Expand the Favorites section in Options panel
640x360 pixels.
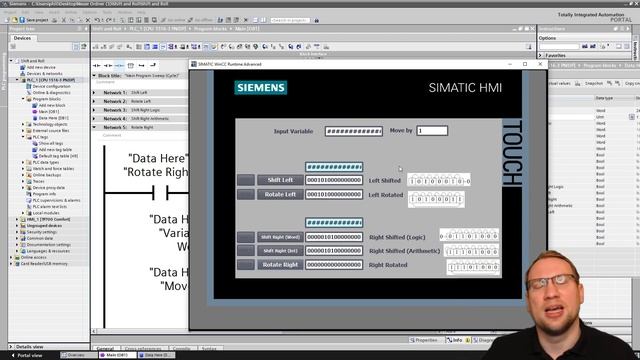pos(541,55)
